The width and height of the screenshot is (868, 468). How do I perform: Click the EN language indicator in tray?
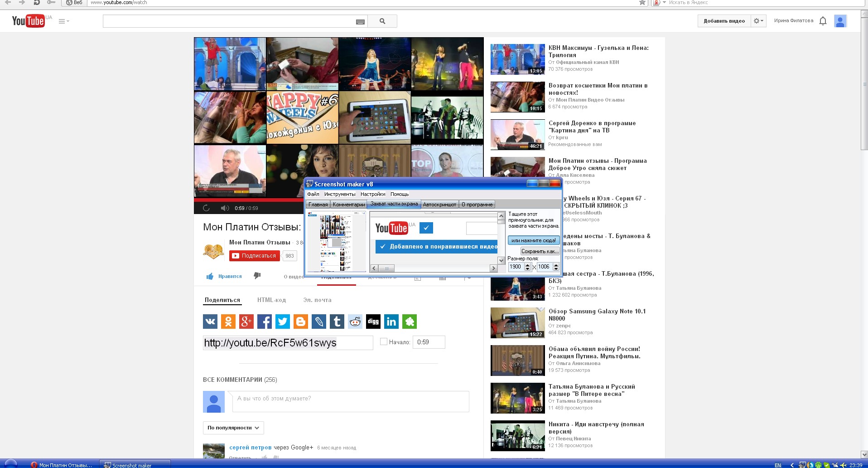778,465
